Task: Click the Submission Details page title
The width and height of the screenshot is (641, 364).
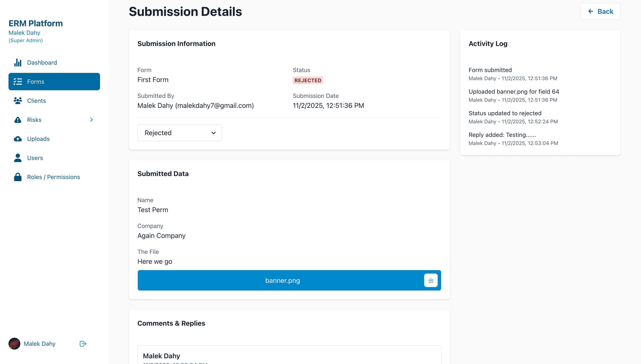Action: [x=185, y=11]
